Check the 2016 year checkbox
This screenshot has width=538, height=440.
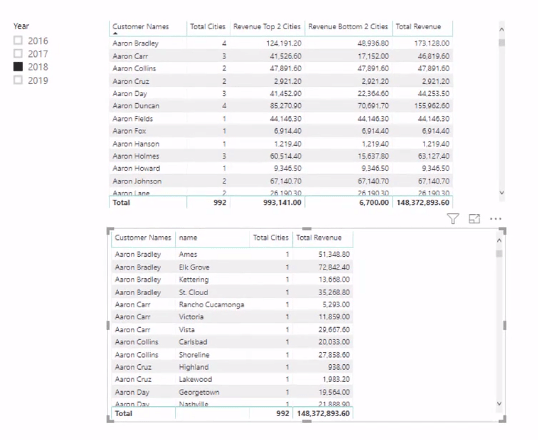(x=18, y=40)
